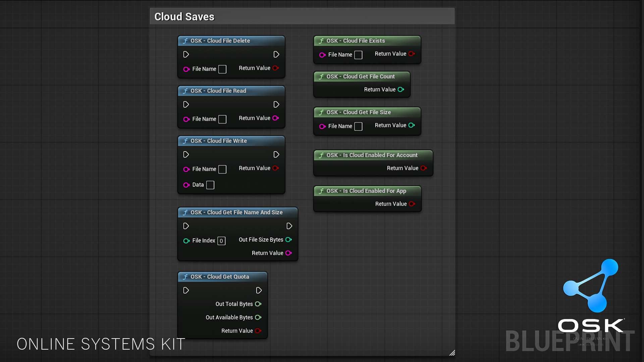Image resolution: width=644 pixels, height=362 pixels.
Task: Click Return Value pin on Cloud Get File Count
Action: click(x=401, y=89)
